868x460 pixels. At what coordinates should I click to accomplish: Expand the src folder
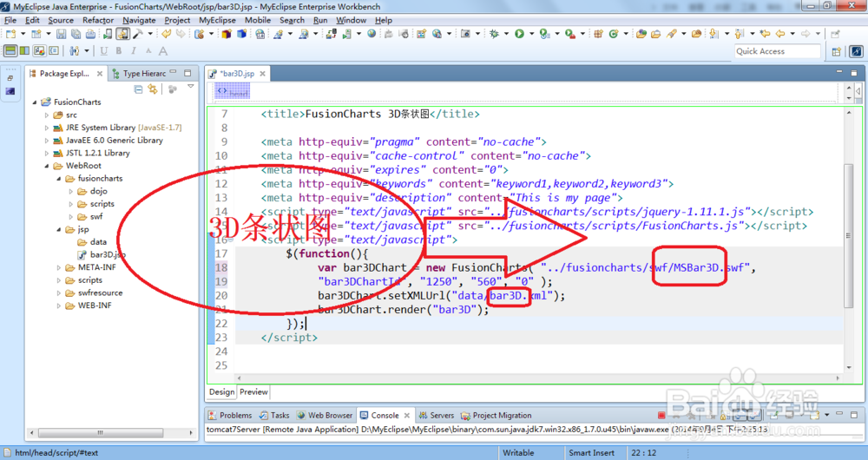[x=47, y=115]
